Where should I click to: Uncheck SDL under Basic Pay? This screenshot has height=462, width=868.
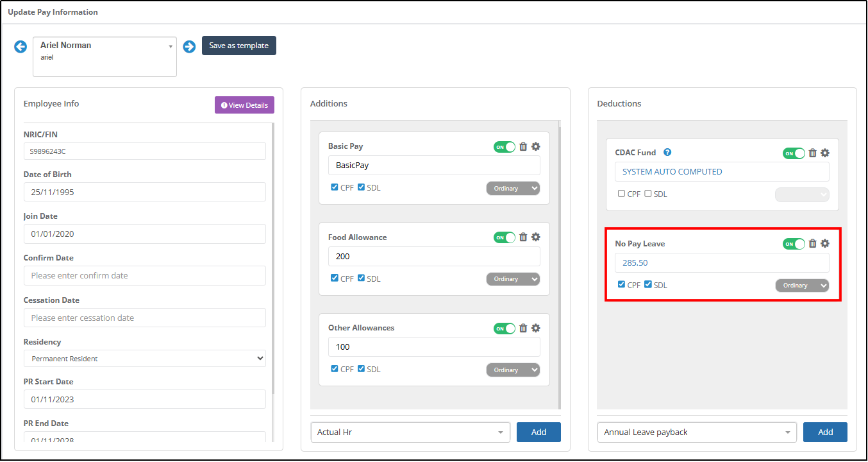pyautogui.click(x=361, y=187)
